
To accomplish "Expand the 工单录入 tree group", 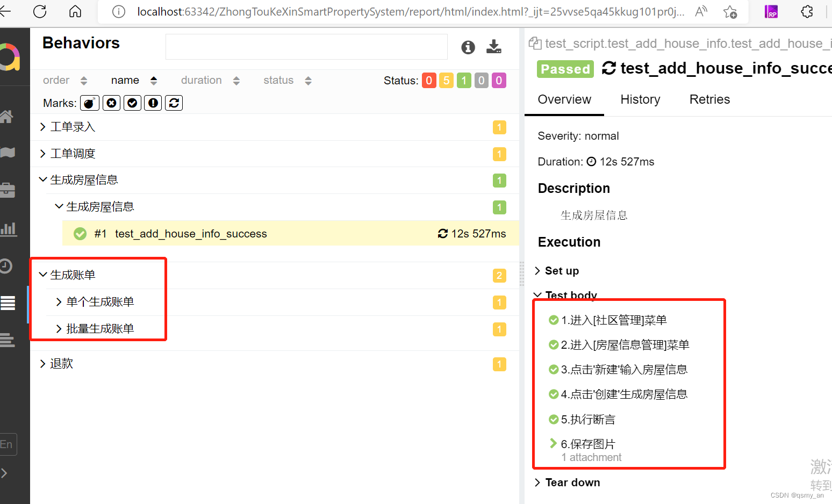I will [x=73, y=127].
